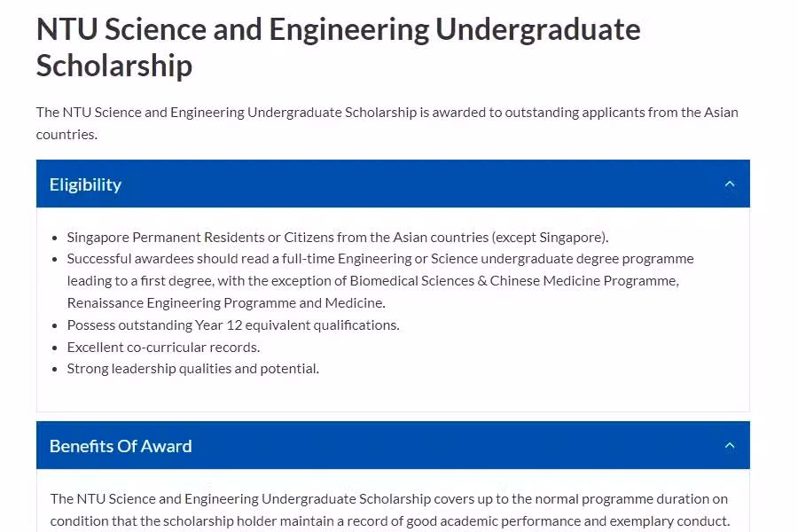
Task: Click the bullet dot before Strong leadership qualities
Action: 54,370
